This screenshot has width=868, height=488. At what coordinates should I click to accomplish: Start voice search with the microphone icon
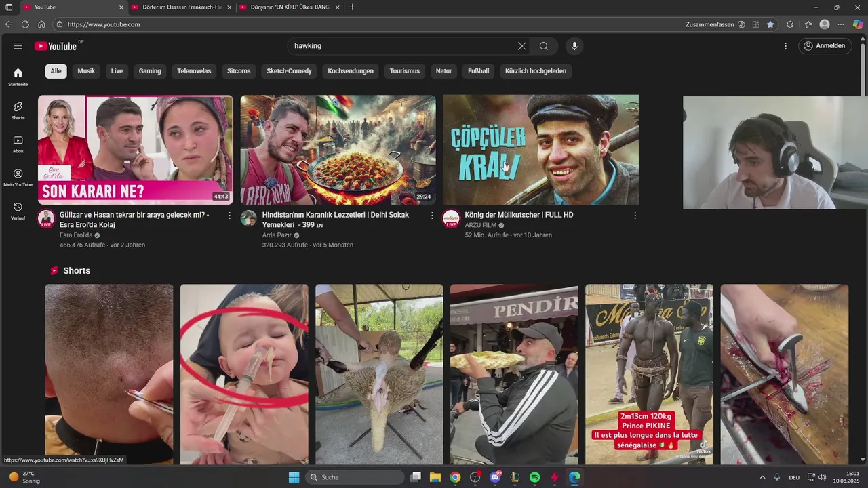pyautogui.click(x=574, y=46)
